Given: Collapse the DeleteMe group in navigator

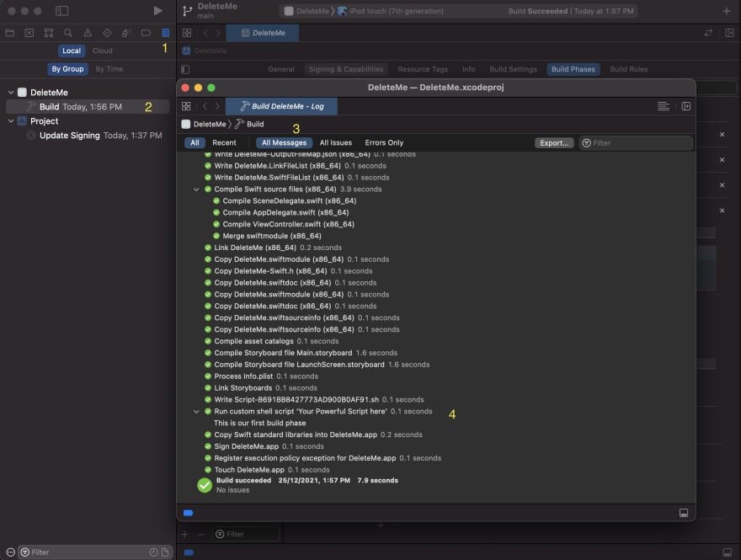Looking at the screenshot, I should [x=11, y=93].
